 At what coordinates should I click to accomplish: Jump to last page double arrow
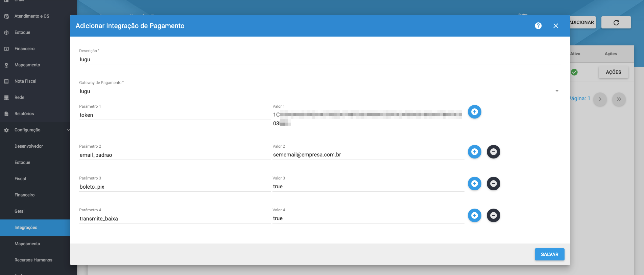pos(619,99)
